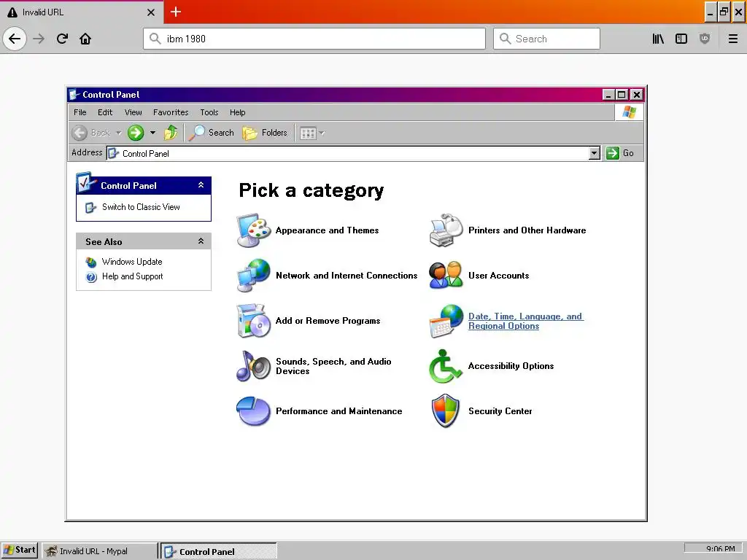Open the Views dropdown arrow
This screenshot has width=747, height=560.
pyautogui.click(x=322, y=133)
